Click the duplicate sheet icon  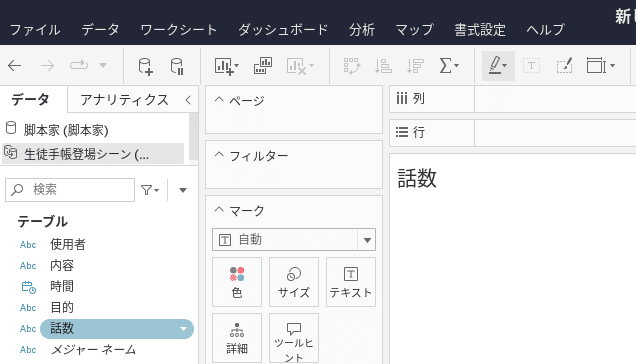[x=263, y=65]
